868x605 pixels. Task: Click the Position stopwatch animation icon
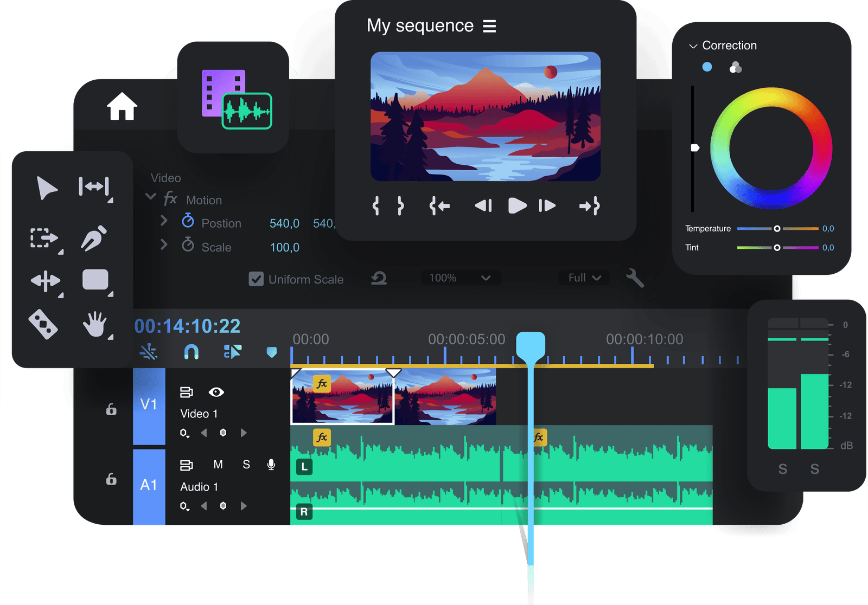click(188, 221)
